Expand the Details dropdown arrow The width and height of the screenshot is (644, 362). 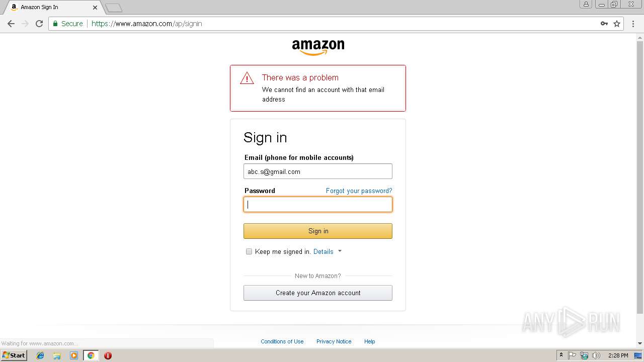[x=340, y=251]
